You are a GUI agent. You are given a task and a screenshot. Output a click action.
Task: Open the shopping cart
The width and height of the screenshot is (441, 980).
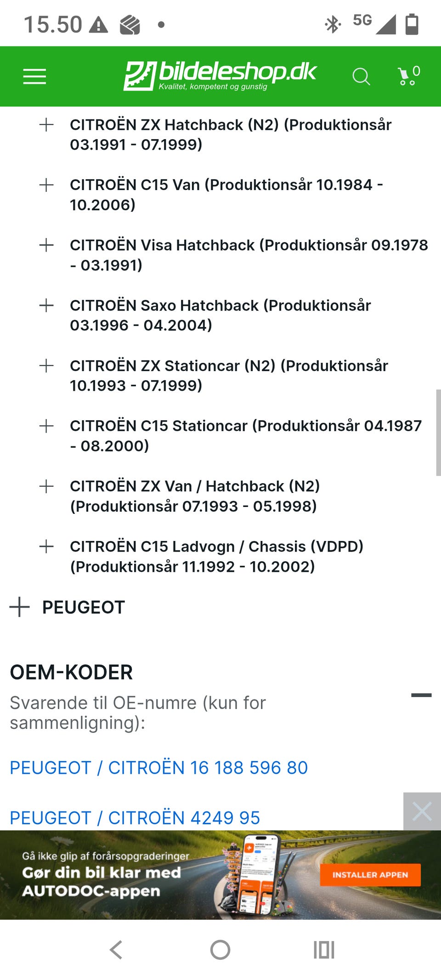tap(408, 76)
